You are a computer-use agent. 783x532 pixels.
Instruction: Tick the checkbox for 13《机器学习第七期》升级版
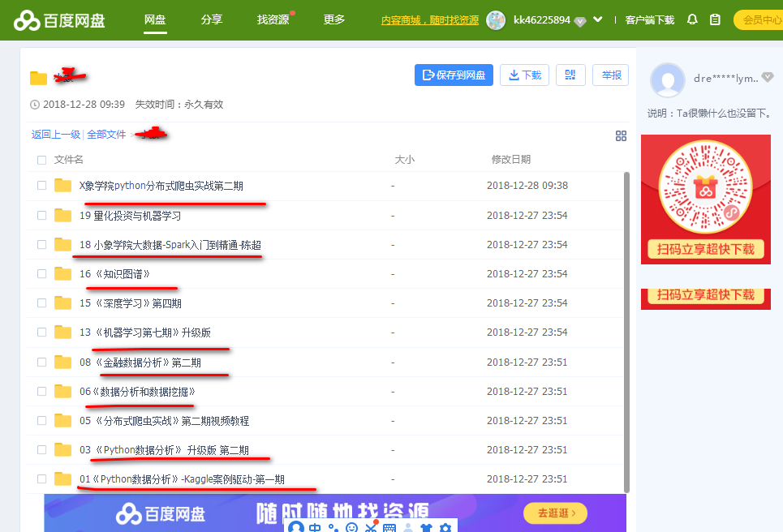(x=42, y=332)
